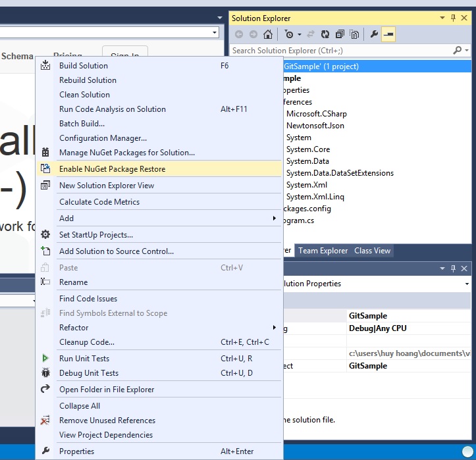Click the Sign In button
This screenshot has height=460, width=476.
125,56
